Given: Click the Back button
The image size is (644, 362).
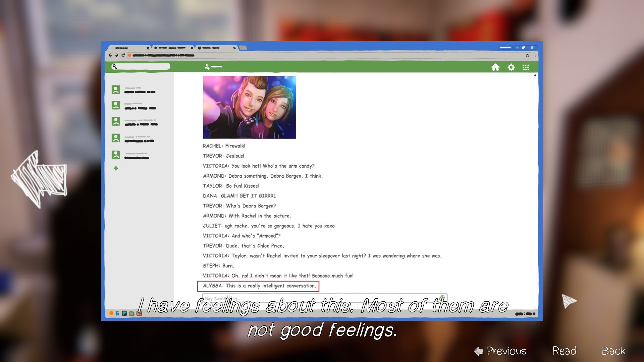Looking at the screenshot, I should coord(613,351).
